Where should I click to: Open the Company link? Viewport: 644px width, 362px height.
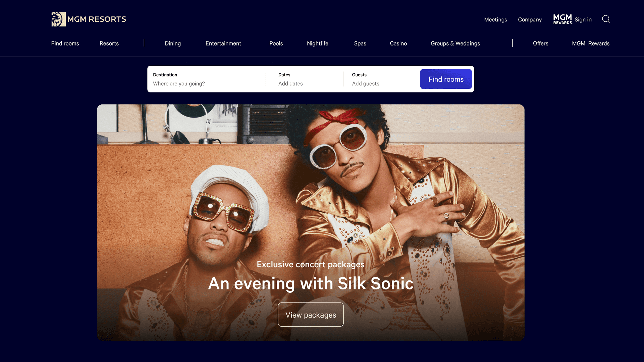pos(530,19)
